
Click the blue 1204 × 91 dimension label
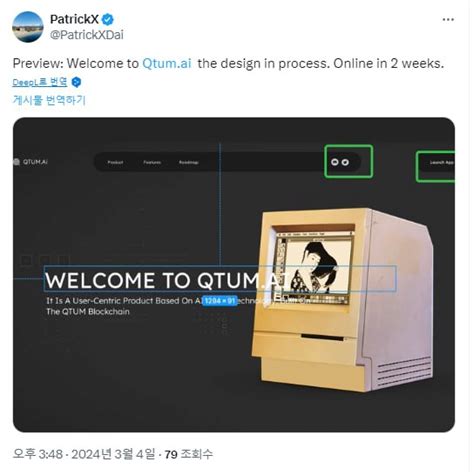(x=220, y=301)
